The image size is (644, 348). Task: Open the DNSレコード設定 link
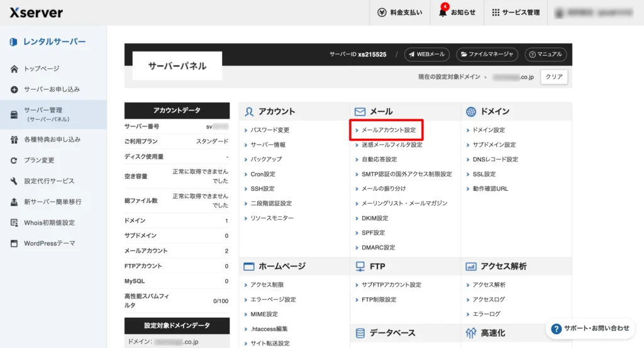click(495, 160)
